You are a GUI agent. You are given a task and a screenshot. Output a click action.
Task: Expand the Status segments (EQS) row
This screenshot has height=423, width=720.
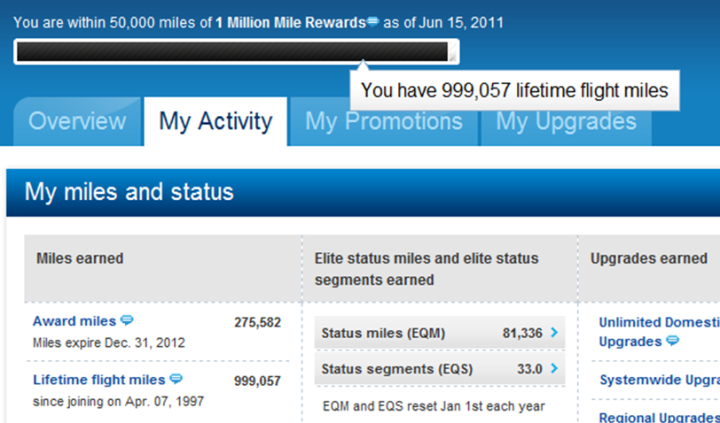(x=439, y=368)
